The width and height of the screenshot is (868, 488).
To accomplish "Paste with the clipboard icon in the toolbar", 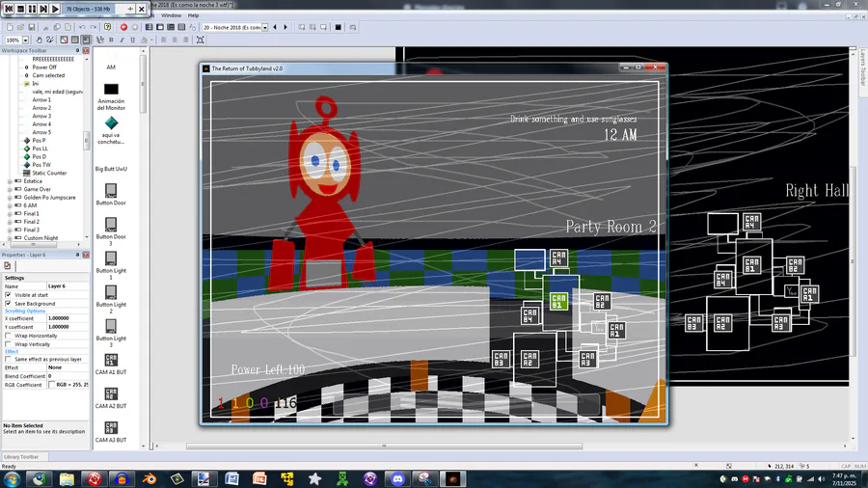I will pyautogui.click(x=68, y=27).
